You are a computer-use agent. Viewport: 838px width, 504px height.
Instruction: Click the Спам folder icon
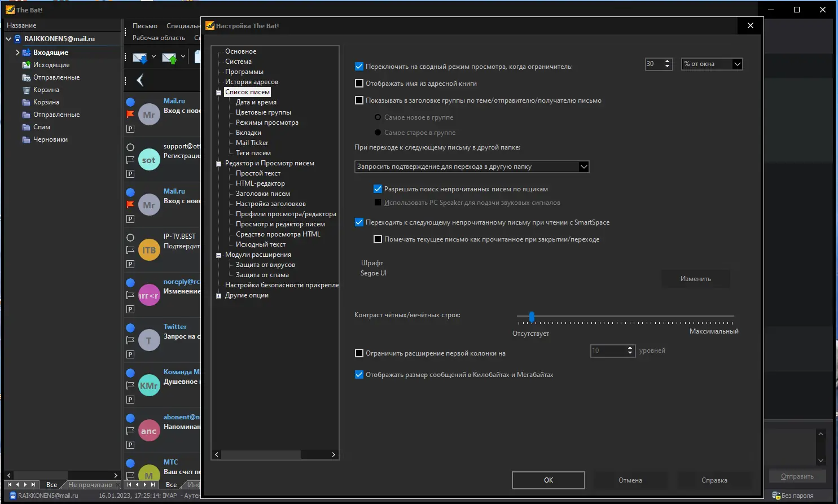(x=27, y=127)
